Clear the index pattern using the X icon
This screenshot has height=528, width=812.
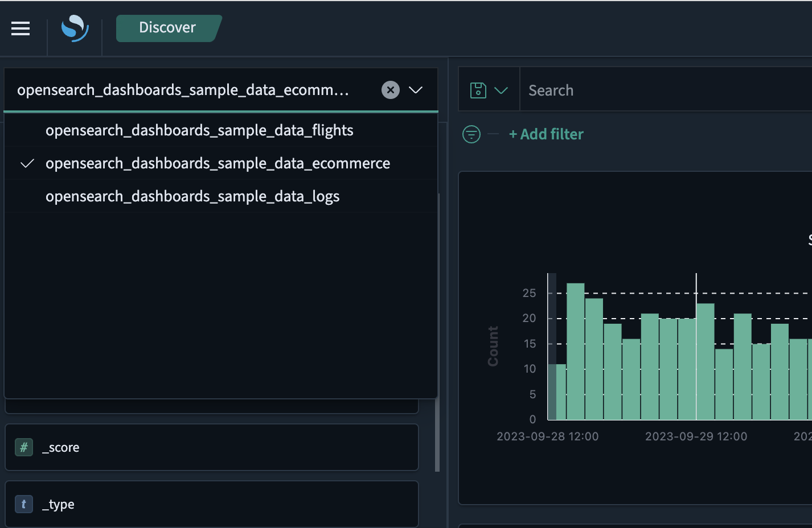click(390, 89)
